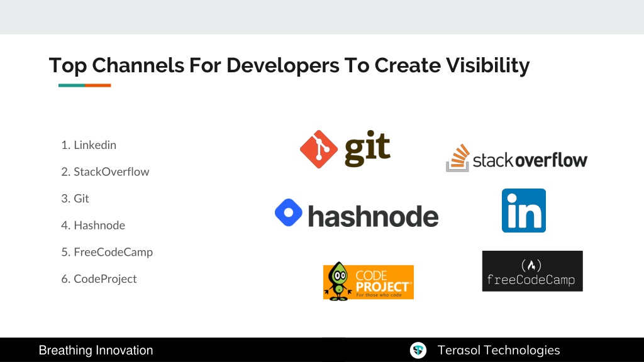Click list item '3. Git'
Screen dimensions: 644x362
click(75, 198)
